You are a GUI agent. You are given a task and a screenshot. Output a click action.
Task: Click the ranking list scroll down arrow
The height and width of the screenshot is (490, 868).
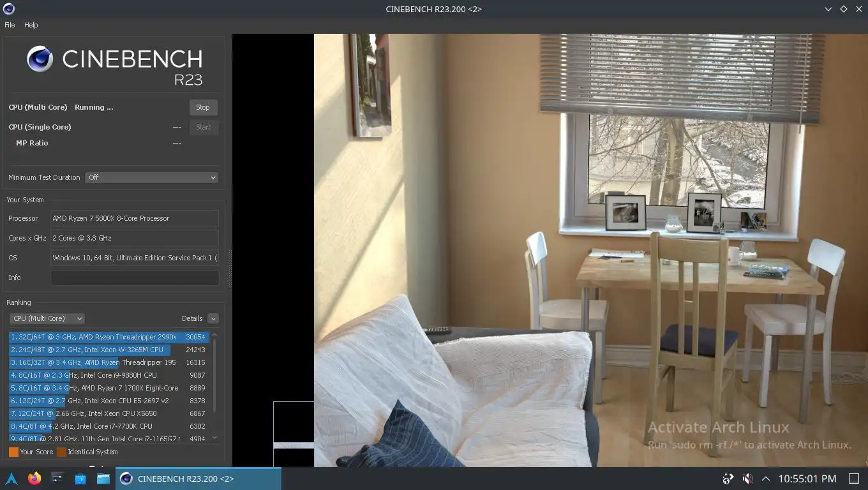point(214,438)
